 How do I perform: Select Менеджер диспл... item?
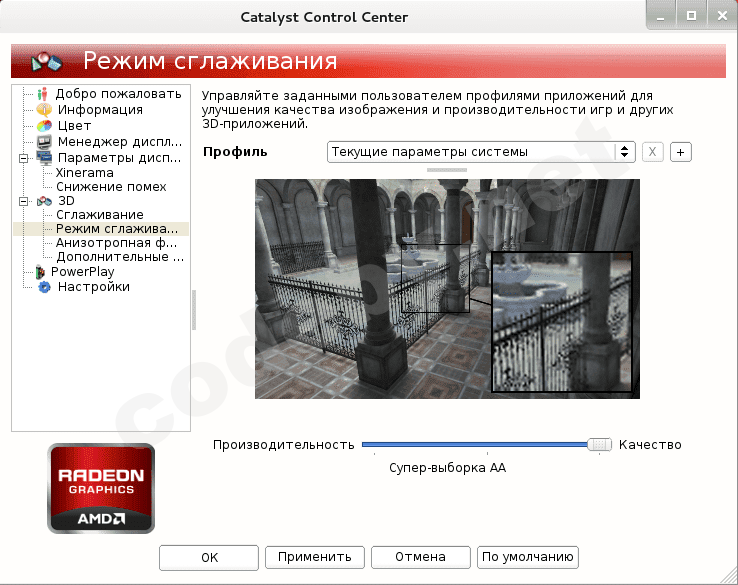click(x=120, y=142)
